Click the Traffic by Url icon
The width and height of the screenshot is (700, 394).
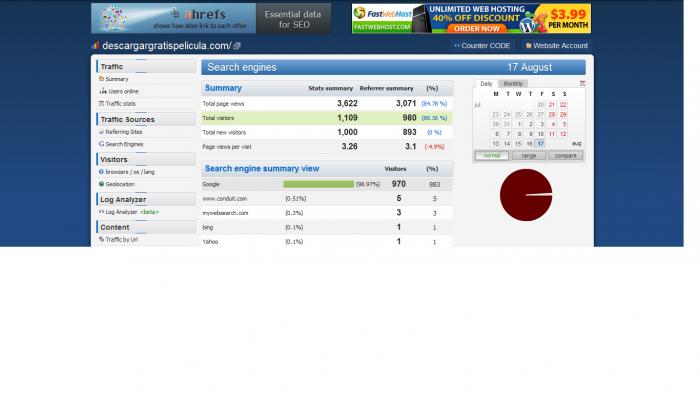(x=101, y=239)
